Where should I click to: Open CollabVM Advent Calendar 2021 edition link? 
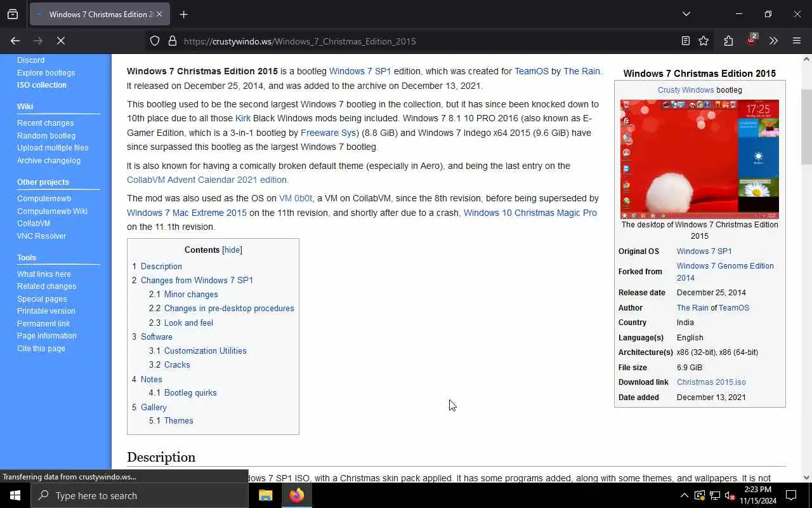pos(207,180)
